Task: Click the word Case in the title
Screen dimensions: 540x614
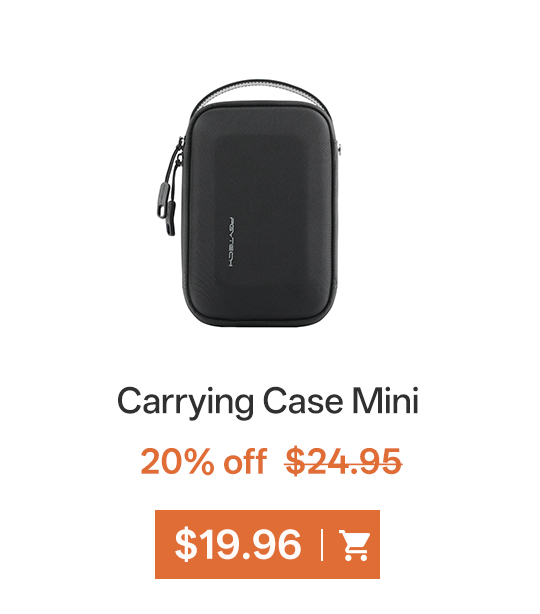Action: point(303,400)
